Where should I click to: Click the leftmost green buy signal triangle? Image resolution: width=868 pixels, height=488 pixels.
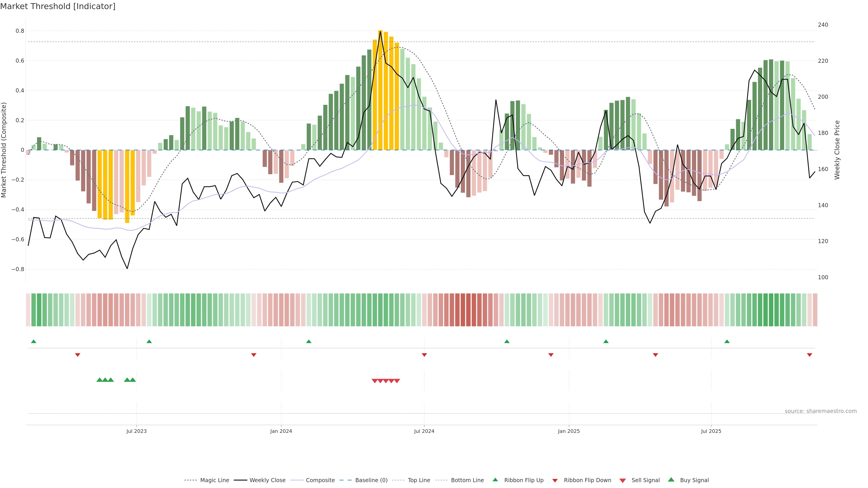[x=99, y=380]
